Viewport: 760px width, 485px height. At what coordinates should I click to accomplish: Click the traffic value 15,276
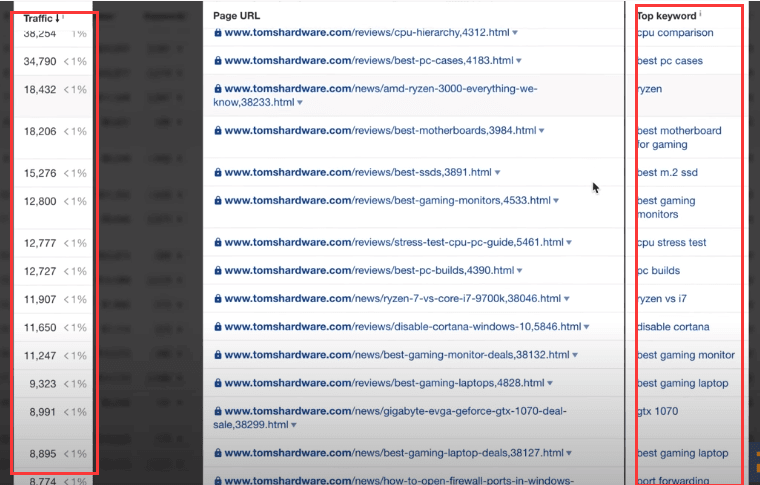[40, 173]
